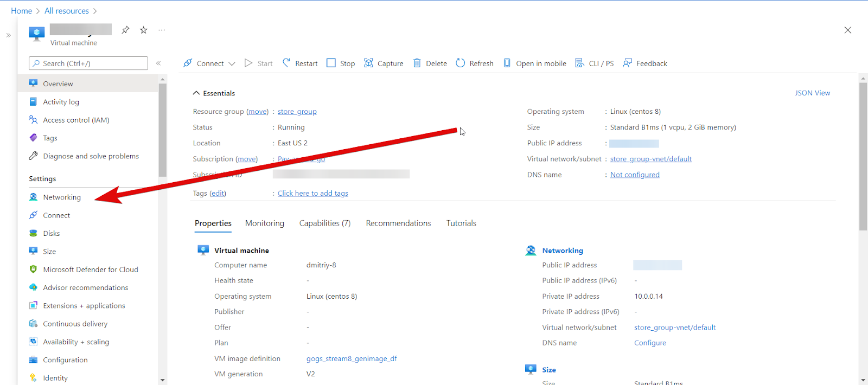
Task: Switch to the Properties tab
Action: coord(213,223)
